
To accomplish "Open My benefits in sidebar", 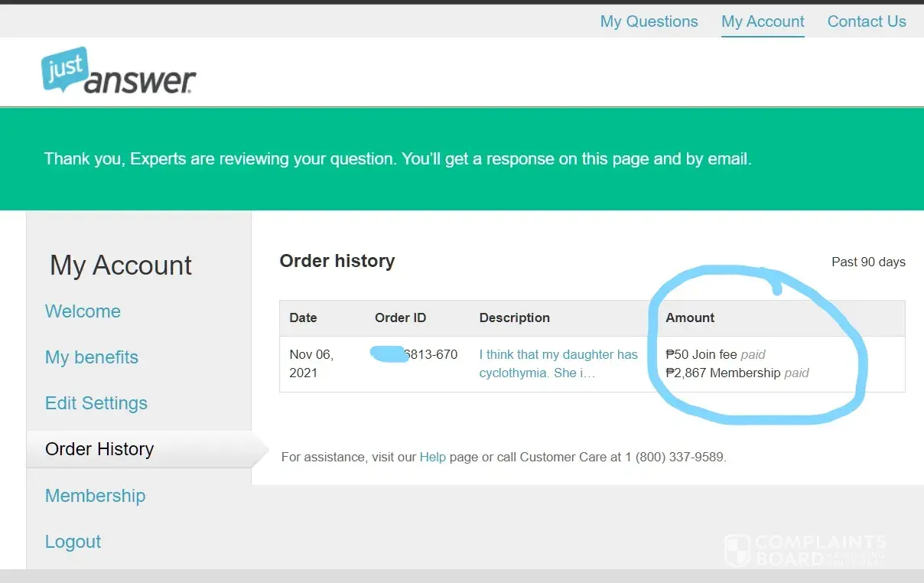I will point(92,357).
